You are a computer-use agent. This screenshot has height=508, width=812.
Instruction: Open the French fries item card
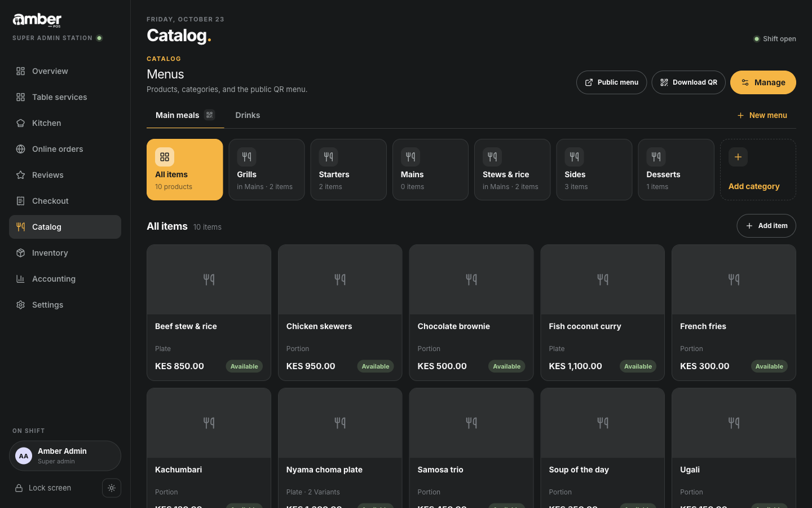[x=734, y=313]
